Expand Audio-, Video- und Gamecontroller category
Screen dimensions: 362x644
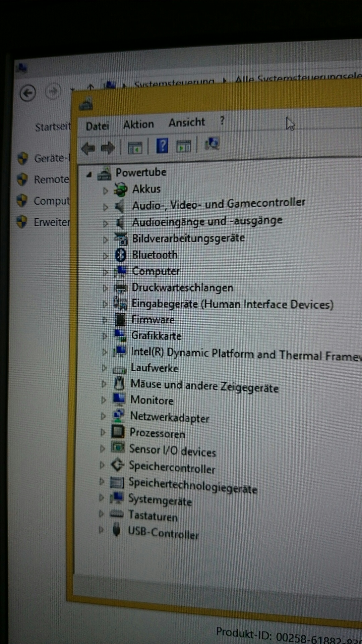(x=105, y=207)
